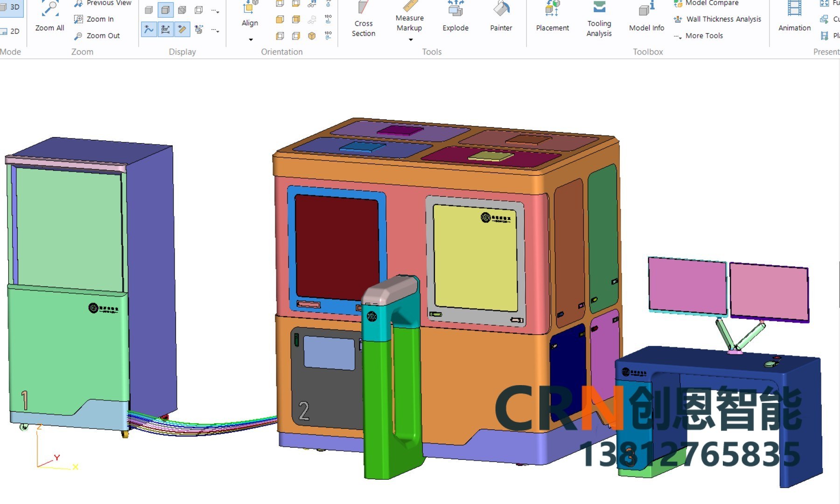The height and width of the screenshot is (504, 840).
Task: Click the Zoom All tool
Action: point(49,17)
